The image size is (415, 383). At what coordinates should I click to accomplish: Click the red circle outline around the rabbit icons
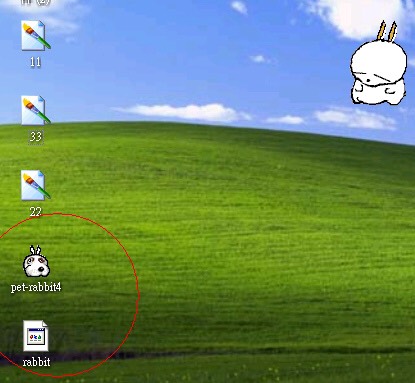138,293
